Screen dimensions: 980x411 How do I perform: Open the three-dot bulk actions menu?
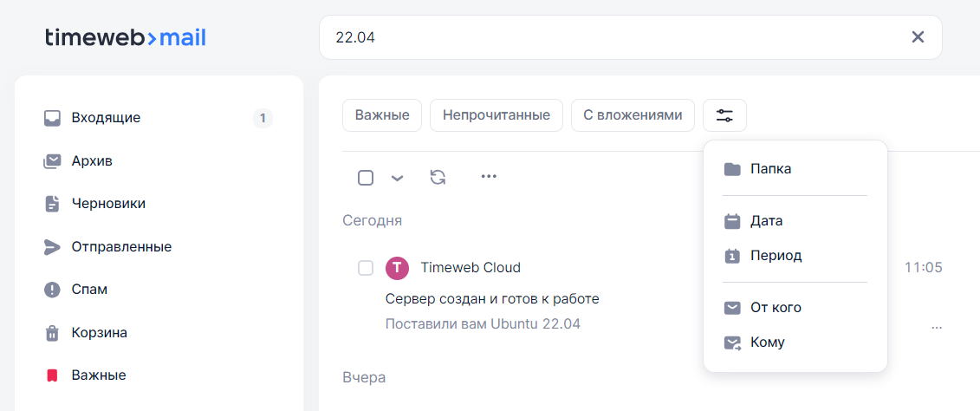pos(489,177)
